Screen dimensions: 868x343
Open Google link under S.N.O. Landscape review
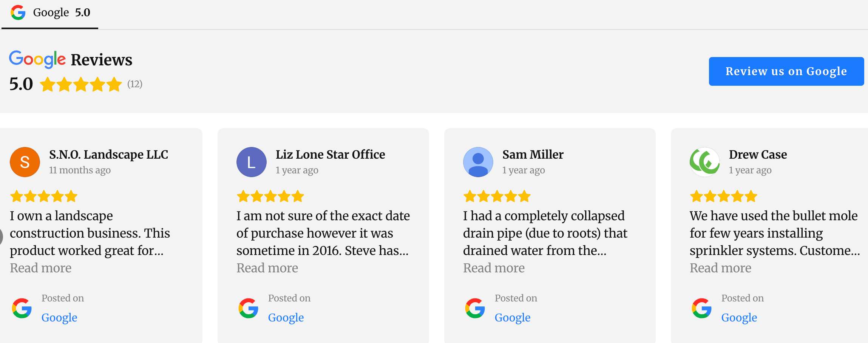coord(59,318)
